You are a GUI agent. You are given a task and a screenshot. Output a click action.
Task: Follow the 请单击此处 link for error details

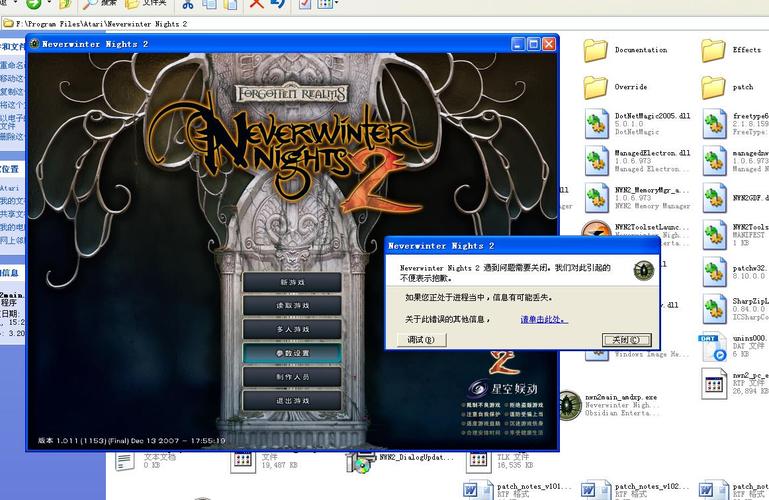[x=544, y=319]
